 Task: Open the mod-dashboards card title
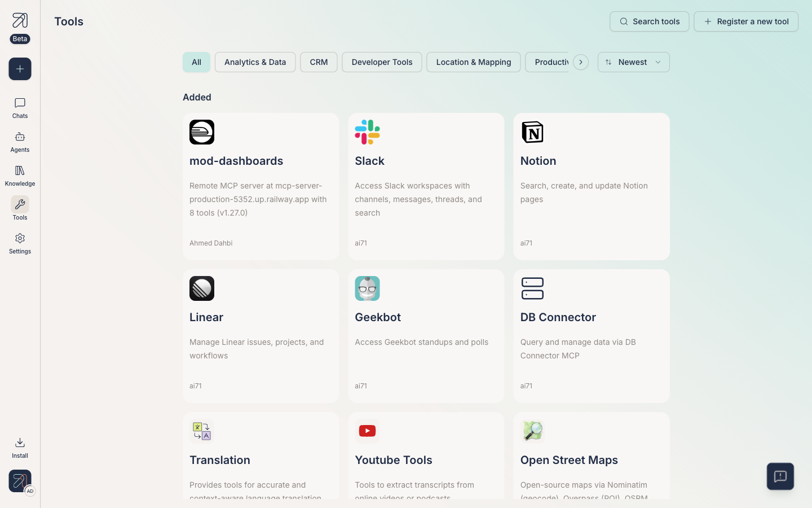236,161
